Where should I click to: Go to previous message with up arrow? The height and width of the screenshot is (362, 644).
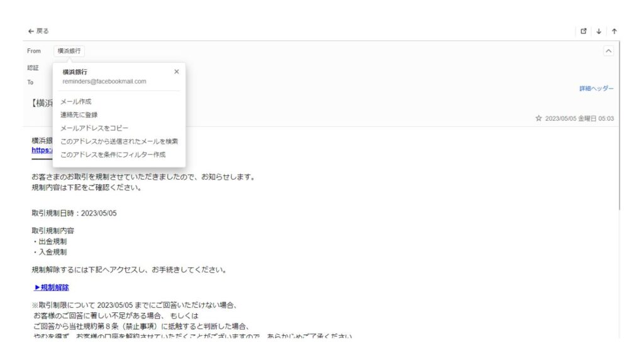pyautogui.click(x=614, y=31)
